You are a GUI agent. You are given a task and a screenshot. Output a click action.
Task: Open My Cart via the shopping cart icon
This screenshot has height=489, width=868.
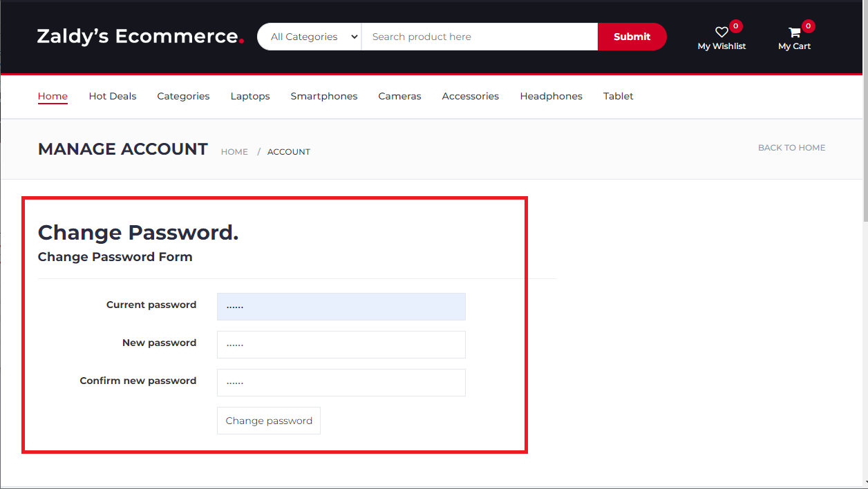pyautogui.click(x=793, y=32)
